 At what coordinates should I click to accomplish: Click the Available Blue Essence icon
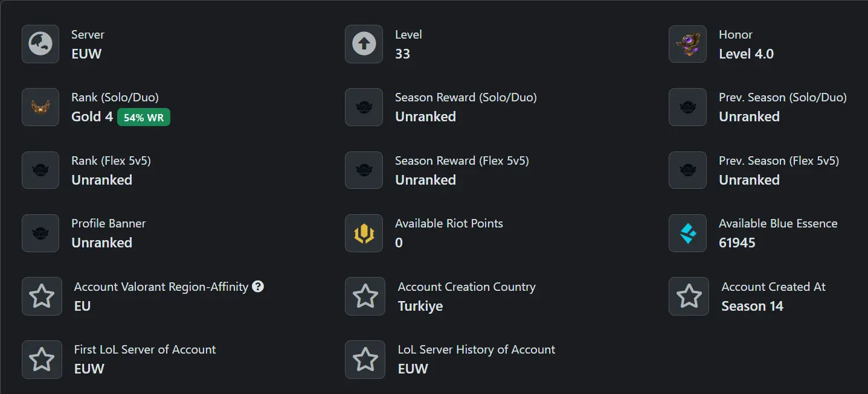click(x=687, y=233)
